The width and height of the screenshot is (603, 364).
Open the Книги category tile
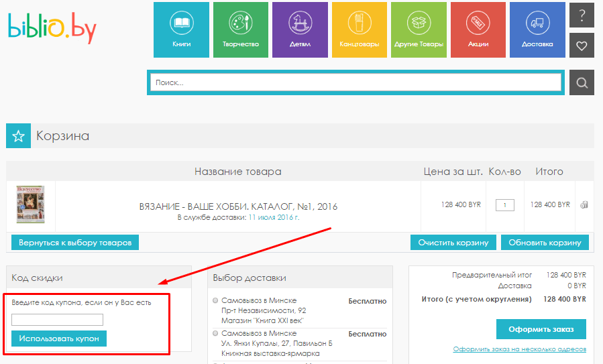pos(181,30)
